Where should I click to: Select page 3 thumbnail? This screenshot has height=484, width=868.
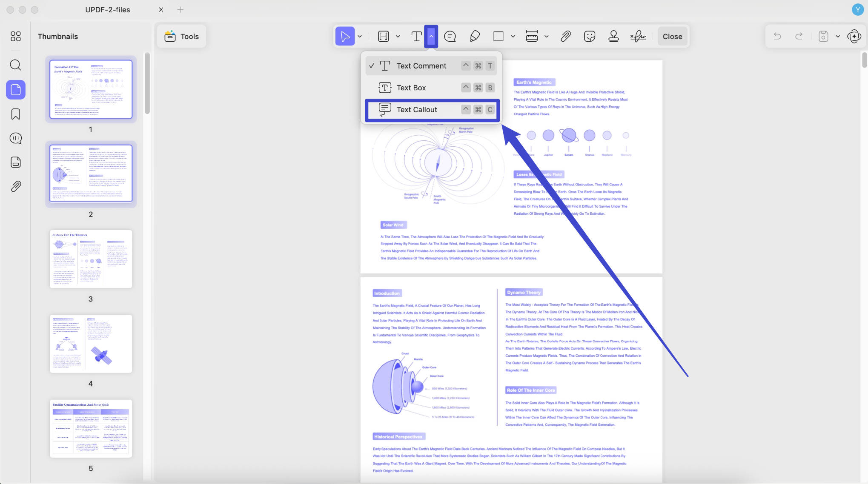point(91,259)
